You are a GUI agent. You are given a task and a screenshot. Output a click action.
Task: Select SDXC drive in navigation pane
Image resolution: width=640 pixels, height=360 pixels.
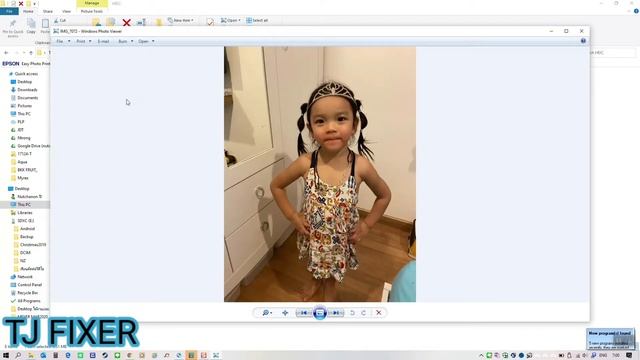[x=25, y=221]
